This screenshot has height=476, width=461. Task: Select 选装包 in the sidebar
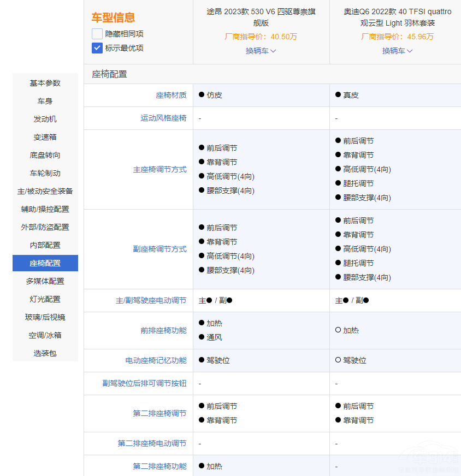pos(45,353)
